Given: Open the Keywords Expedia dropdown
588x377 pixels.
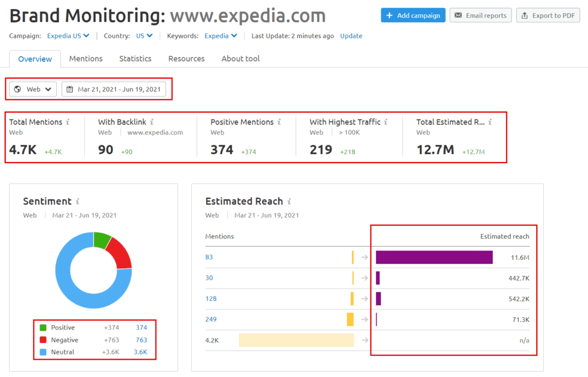Looking at the screenshot, I should [x=220, y=36].
